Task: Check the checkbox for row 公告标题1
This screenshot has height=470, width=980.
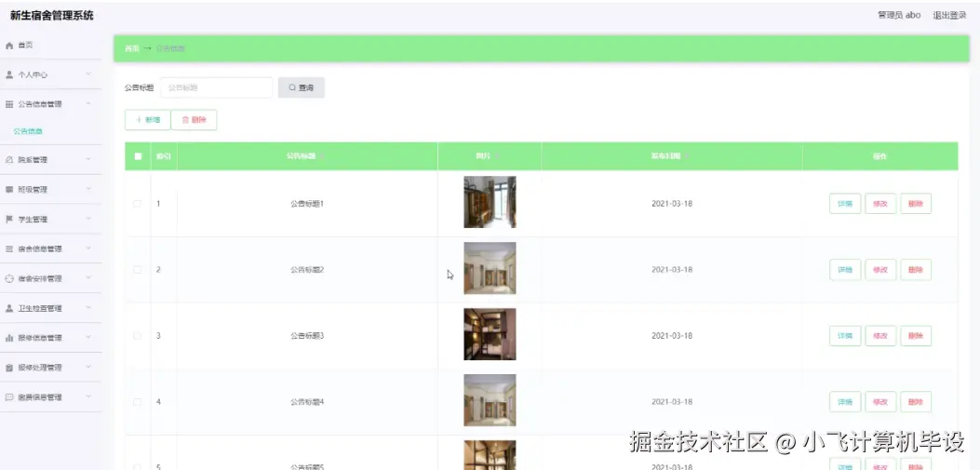Action: pyautogui.click(x=138, y=204)
